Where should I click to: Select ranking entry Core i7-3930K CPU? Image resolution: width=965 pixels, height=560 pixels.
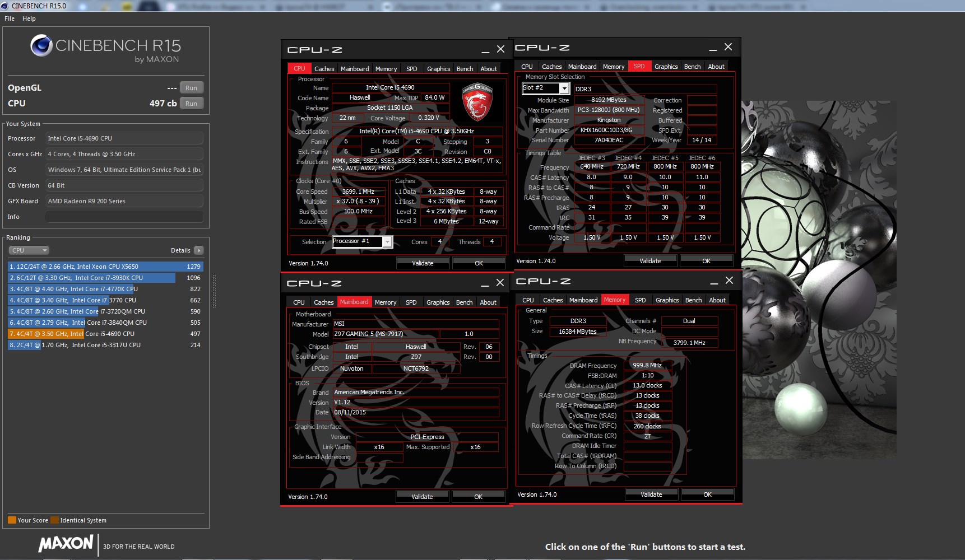click(x=105, y=278)
